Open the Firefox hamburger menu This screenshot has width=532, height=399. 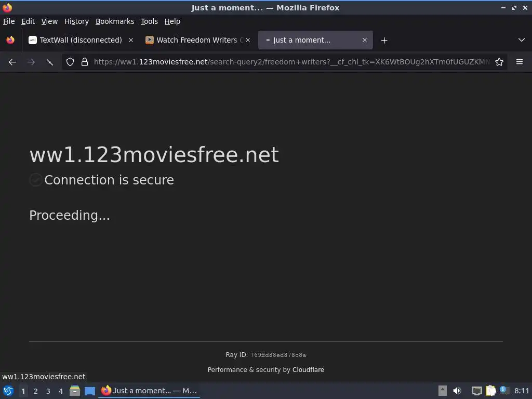point(520,62)
